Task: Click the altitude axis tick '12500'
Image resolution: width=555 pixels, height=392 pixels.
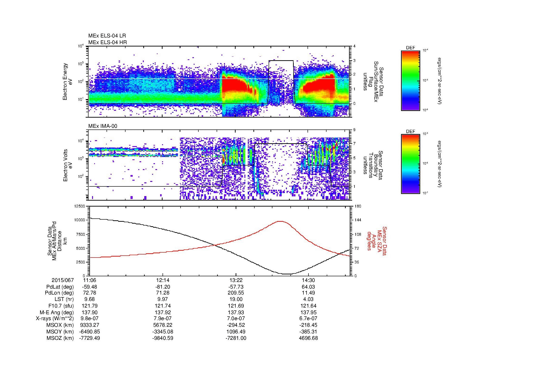Action: coord(80,206)
